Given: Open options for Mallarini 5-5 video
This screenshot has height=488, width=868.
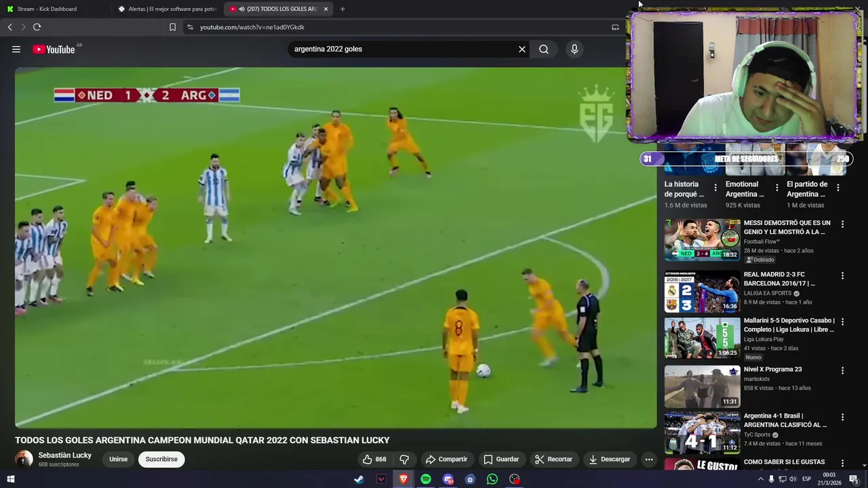Looking at the screenshot, I should [843, 322].
